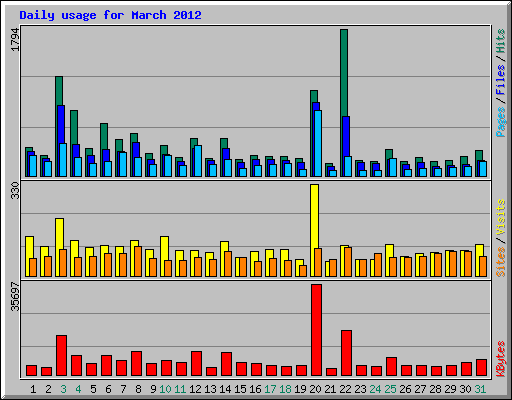Click the orange "Sites" legend label
Viewport: 512px width, 400px height.
click(x=501, y=262)
